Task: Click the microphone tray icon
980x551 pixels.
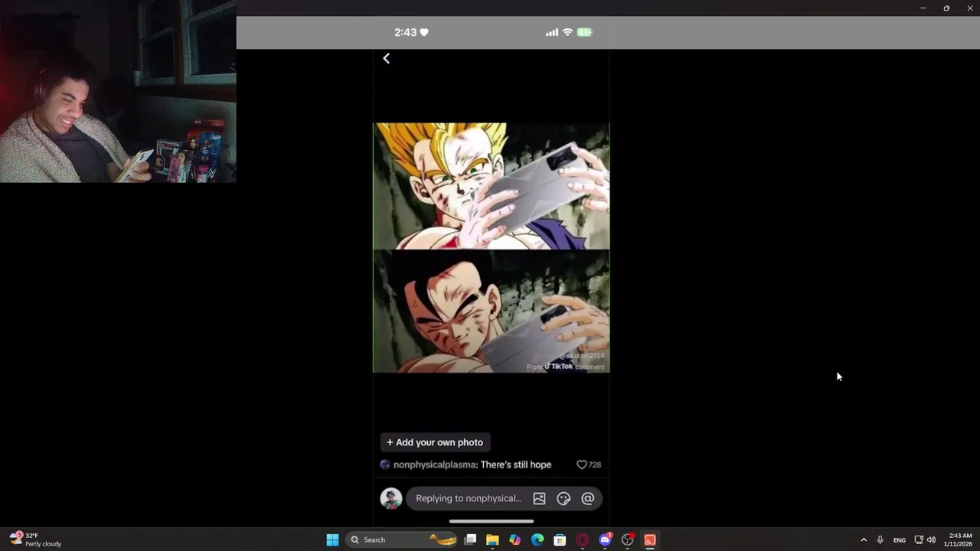Action: pos(880,540)
